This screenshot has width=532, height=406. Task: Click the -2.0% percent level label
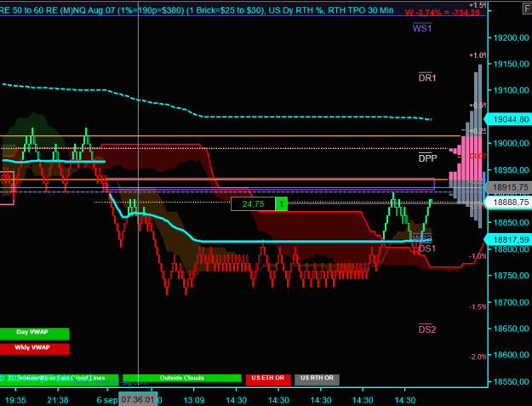(x=478, y=357)
